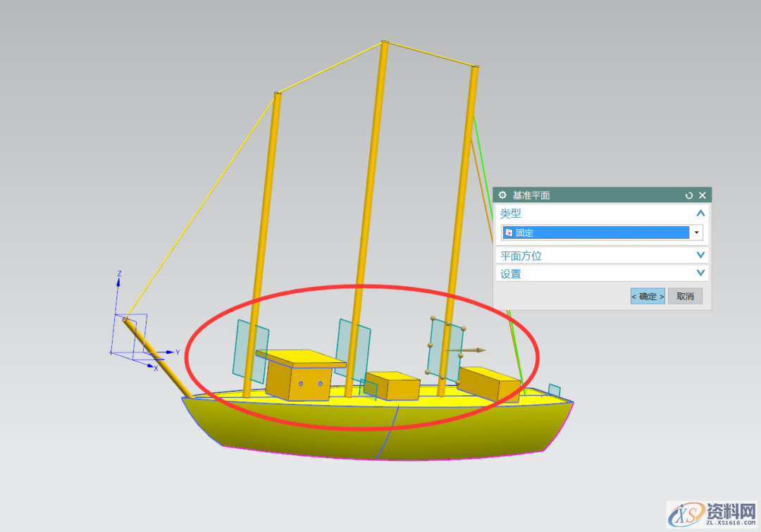Viewport: 761px width, 532px height.
Task: Open the plane type dropdown arrow
Action: (x=697, y=233)
